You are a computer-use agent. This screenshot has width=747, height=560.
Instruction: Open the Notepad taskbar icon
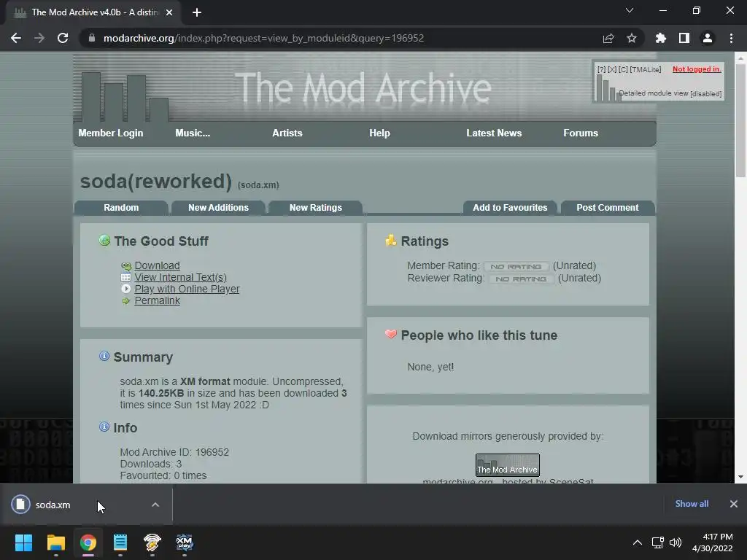tap(120, 542)
